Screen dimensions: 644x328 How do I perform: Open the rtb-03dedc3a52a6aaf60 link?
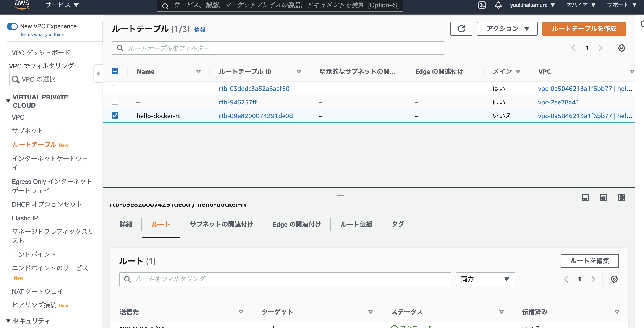click(x=254, y=89)
